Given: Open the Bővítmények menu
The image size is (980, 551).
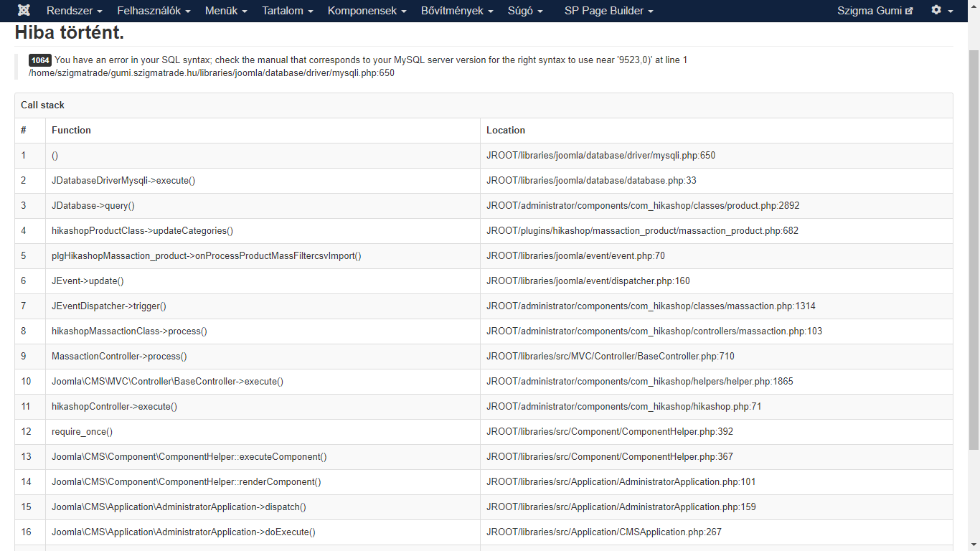Looking at the screenshot, I should [x=457, y=11].
